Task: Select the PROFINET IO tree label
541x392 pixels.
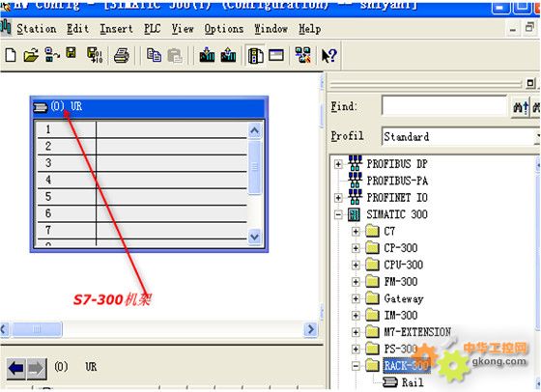Action: [x=397, y=198]
